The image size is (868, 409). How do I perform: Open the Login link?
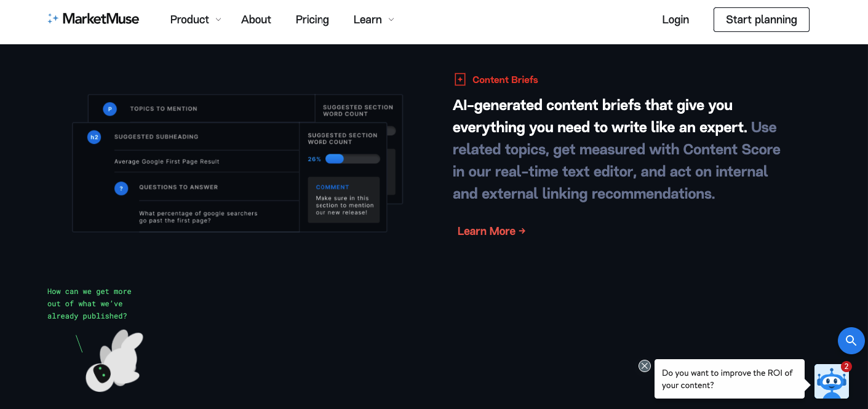(675, 19)
